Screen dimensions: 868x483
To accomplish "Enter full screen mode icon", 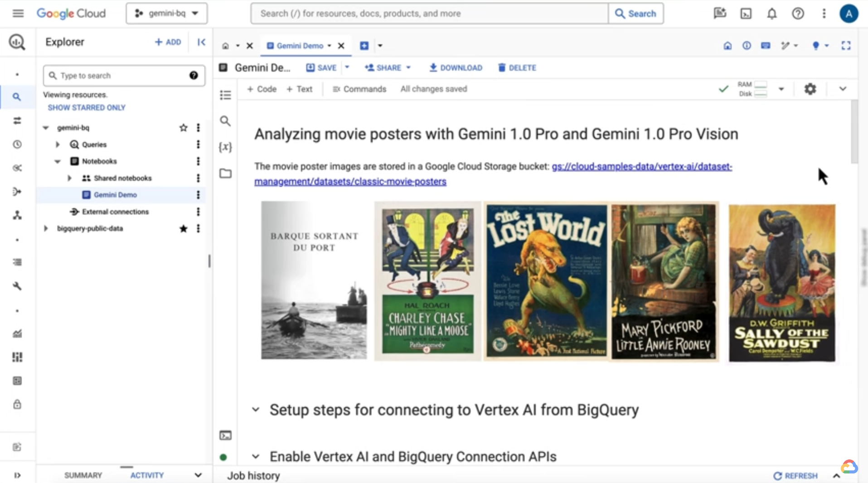I will [x=846, y=45].
